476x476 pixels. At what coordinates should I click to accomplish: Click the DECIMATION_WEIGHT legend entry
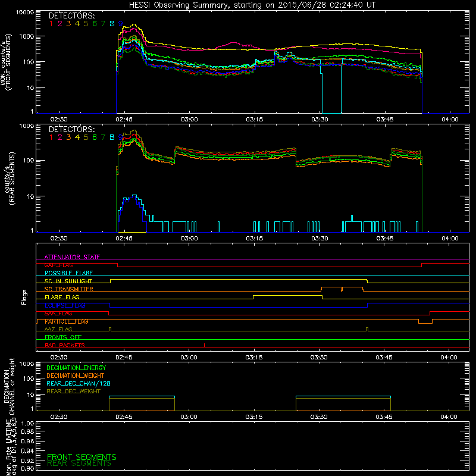coord(76,375)
